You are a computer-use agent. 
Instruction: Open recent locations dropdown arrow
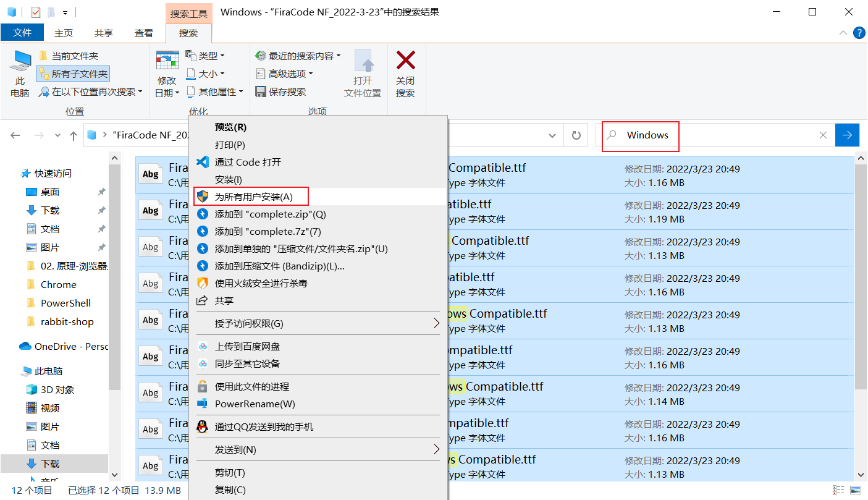(x=57, y=135)
